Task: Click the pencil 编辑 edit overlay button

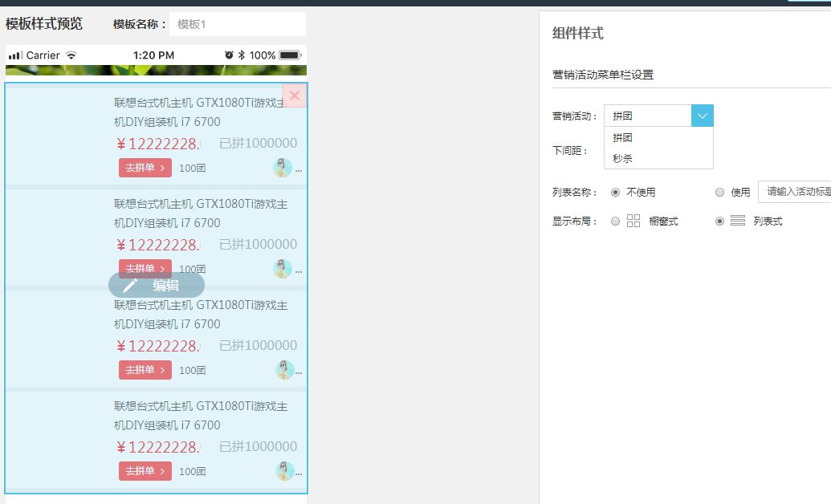Action: [x=157, y=285]
